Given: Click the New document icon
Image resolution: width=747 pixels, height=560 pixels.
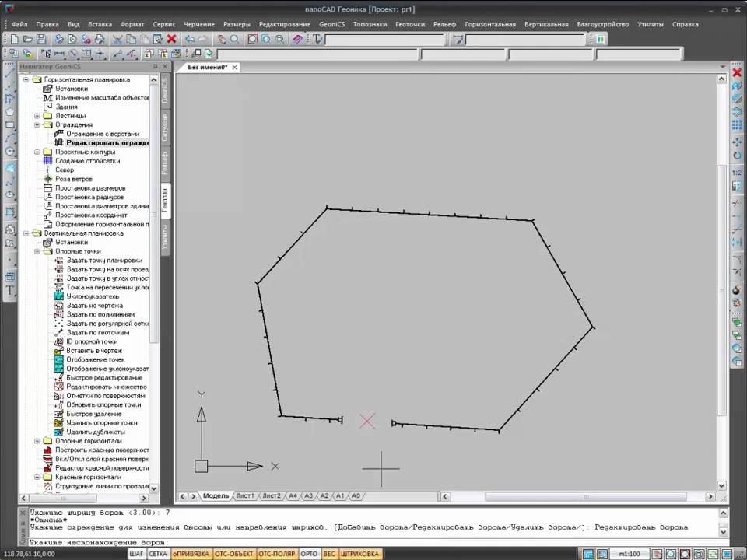Looking at the screenshot, I should [x=15, y=39].
